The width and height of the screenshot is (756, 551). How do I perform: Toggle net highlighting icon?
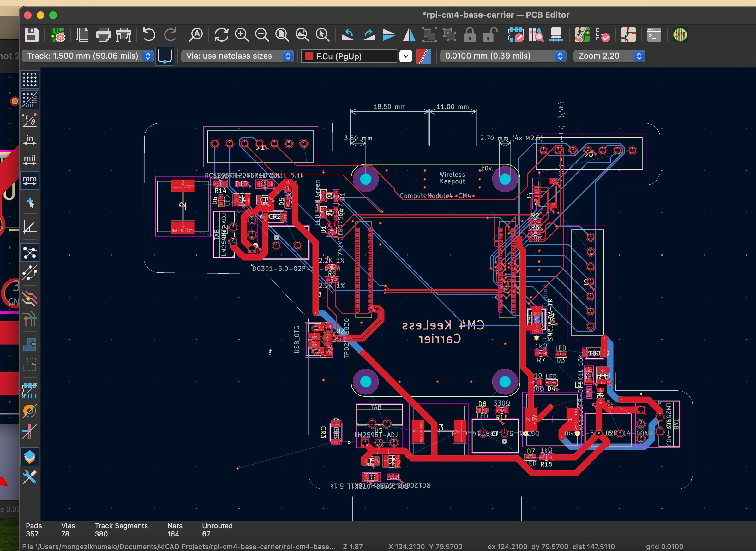click(30, 319)
